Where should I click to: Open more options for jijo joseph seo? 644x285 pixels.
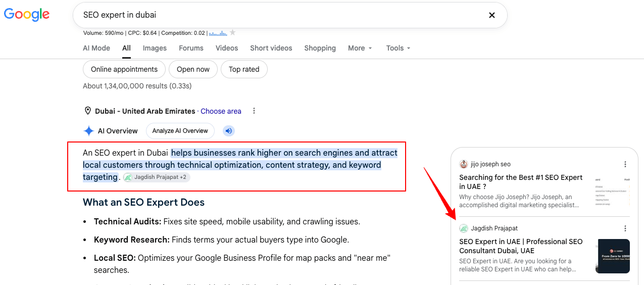(625, 164)
